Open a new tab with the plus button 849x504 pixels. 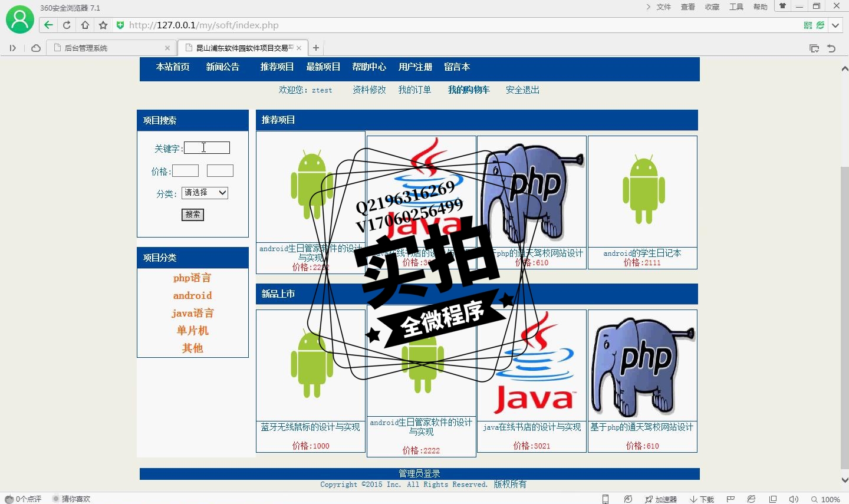pyautogui.click(x=316, y=48)
